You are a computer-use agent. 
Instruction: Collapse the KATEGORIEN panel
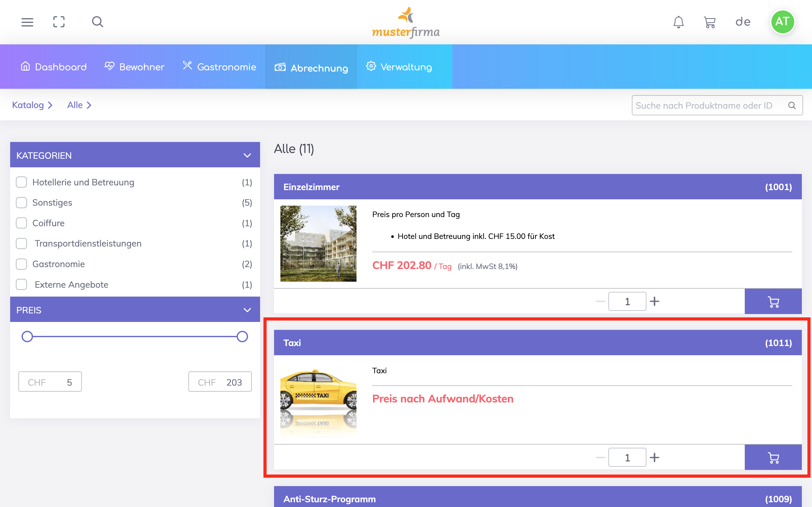click(247, 155)
